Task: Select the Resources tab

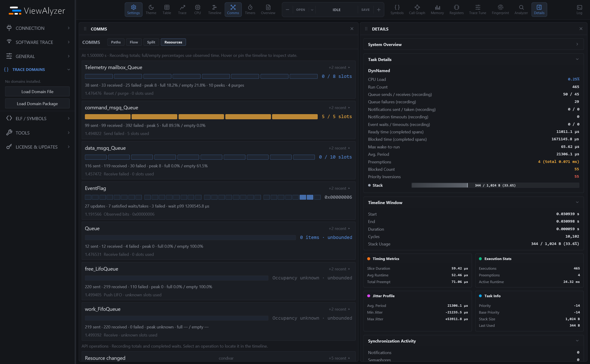Action: coord(173,42)
